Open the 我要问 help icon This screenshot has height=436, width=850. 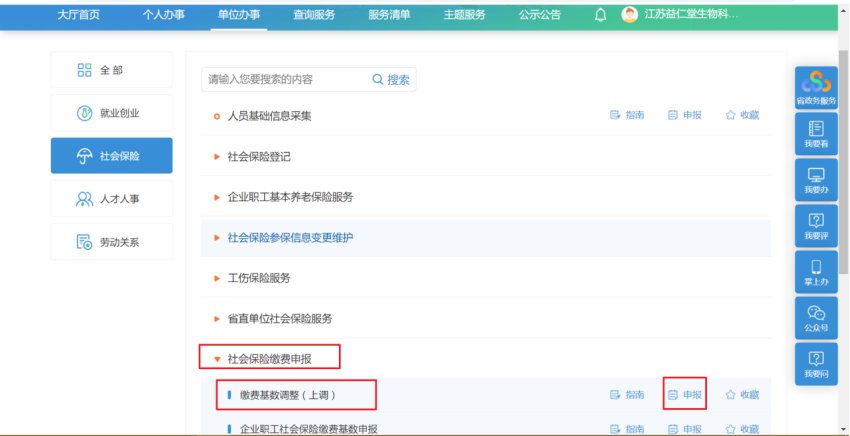(x=818, y=363)
